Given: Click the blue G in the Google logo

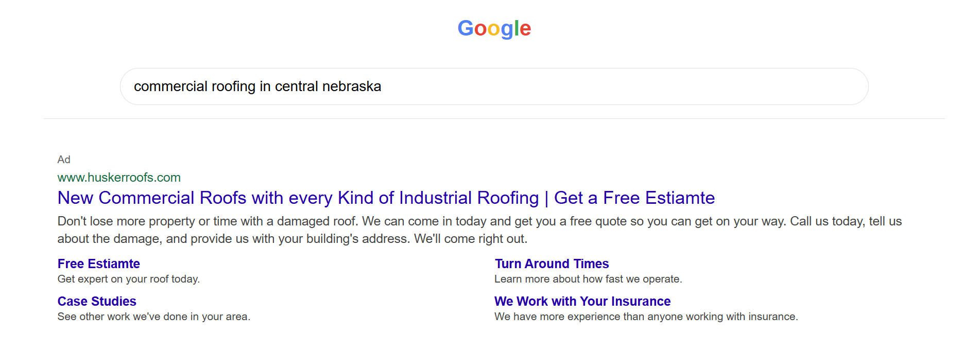Looking at the screenshot, I should [x=465, y=28].
